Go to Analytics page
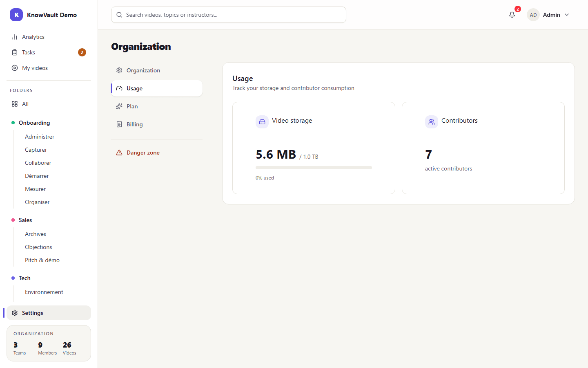This screenshot has width=588, height=368. point(49,37)
